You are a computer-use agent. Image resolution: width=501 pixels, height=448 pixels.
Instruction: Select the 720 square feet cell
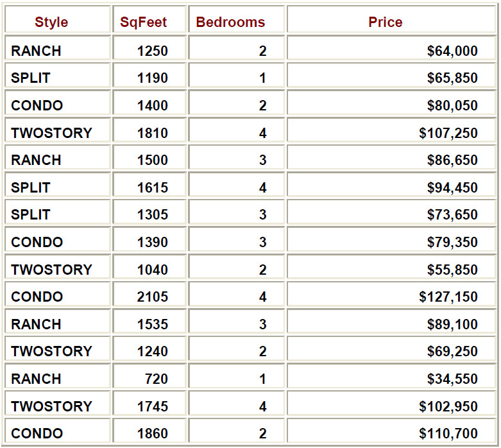pos(157,379)
